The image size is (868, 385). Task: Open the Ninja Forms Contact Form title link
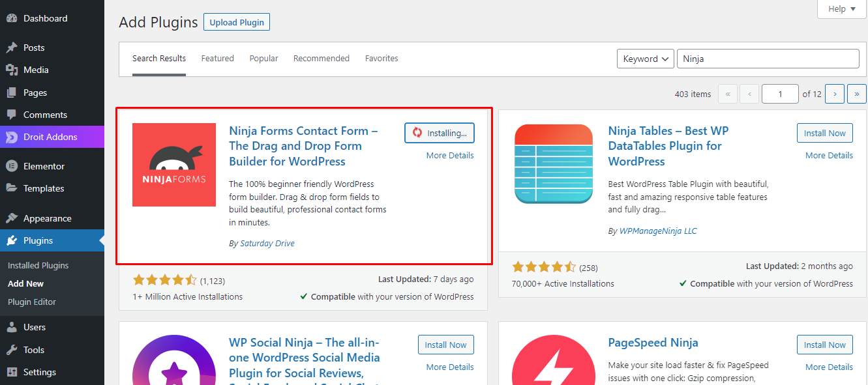[304, 146]
